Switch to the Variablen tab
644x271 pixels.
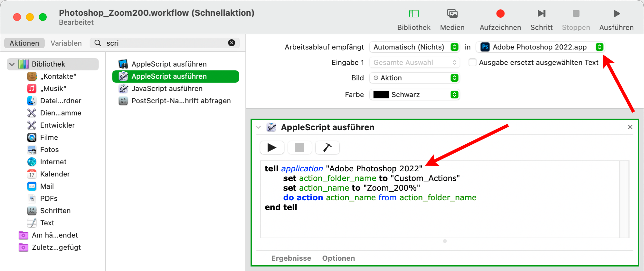tap(66, 43)
